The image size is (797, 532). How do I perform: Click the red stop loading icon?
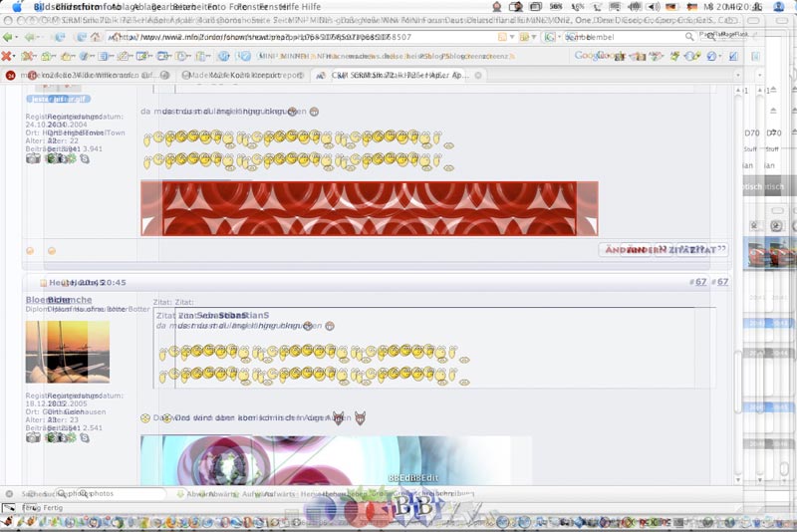pyautogui.click(x=8, y=56)
